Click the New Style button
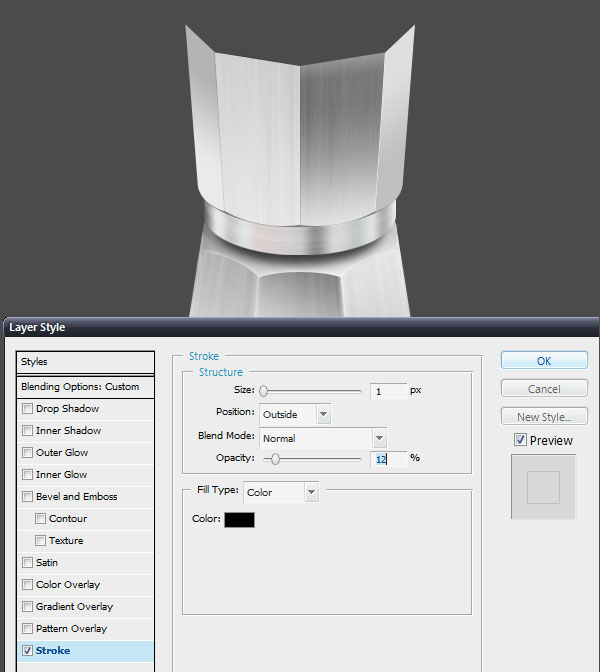 pos(544,417)
